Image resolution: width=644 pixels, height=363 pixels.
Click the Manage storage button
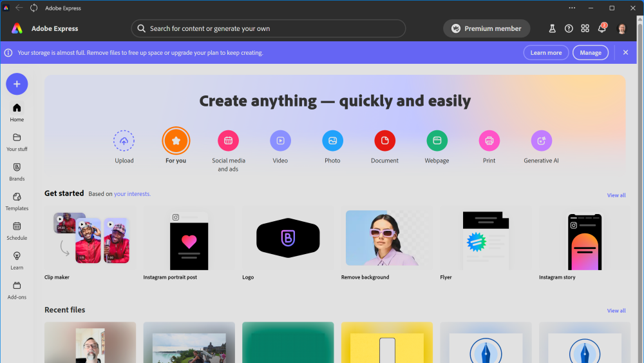590,53
